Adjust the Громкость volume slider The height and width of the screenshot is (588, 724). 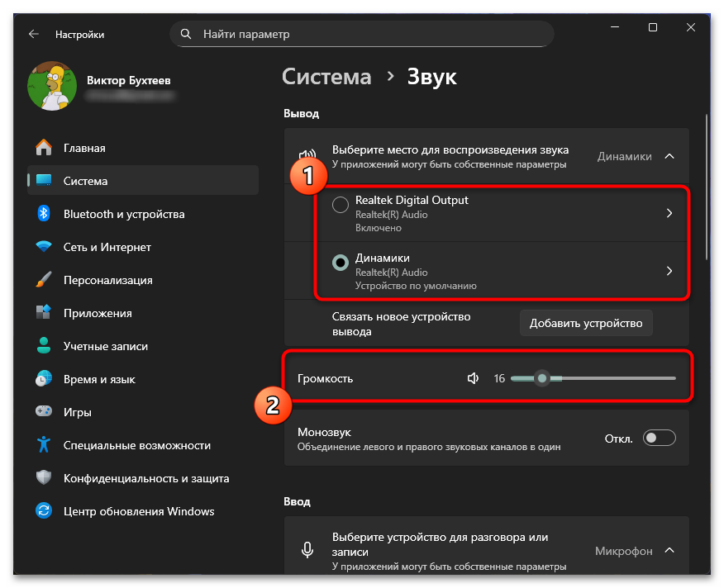tap(542, 377)
